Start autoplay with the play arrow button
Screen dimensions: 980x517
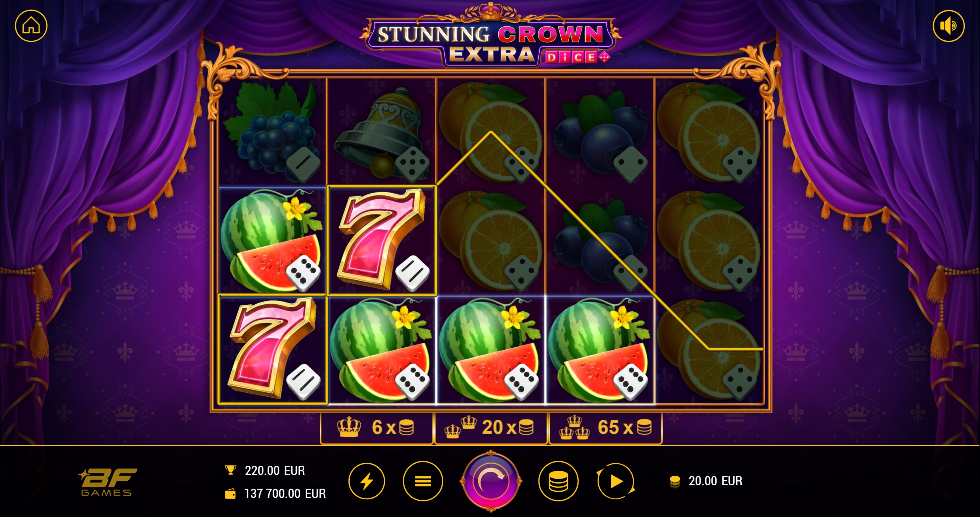pyautogui.click(x=616, y=481)
